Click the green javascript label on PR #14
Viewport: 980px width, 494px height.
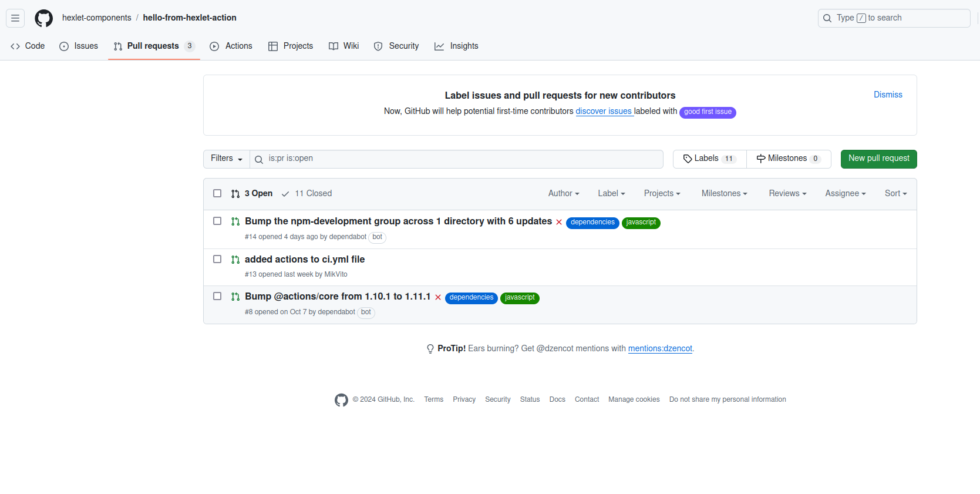[641, 223]
